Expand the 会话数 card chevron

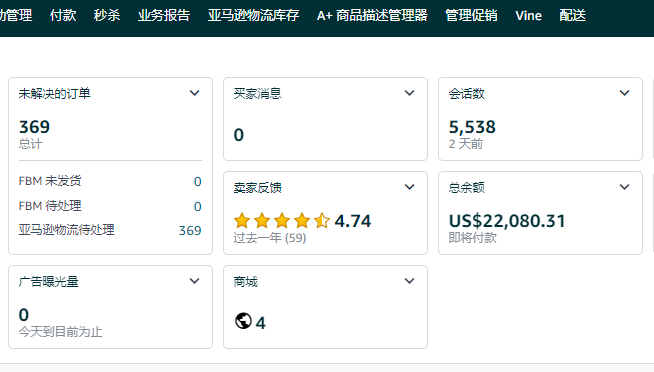click(624, 93)
